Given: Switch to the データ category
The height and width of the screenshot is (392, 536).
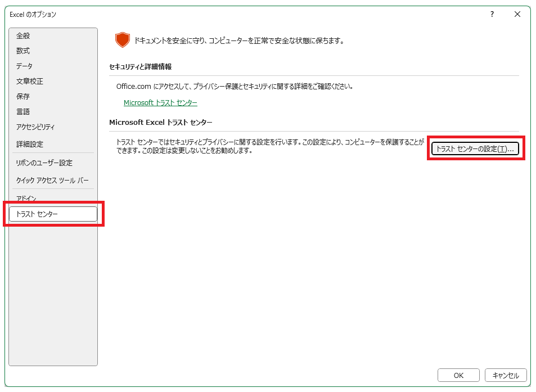Looking at the screenshot, I should [x=25, y=66].
